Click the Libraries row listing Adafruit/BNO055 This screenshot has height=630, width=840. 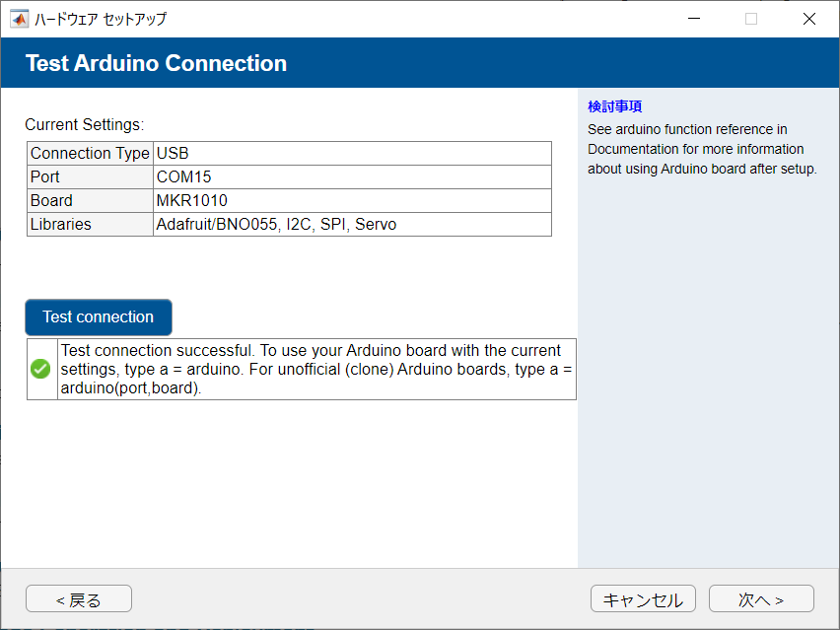tap(246, 224)
